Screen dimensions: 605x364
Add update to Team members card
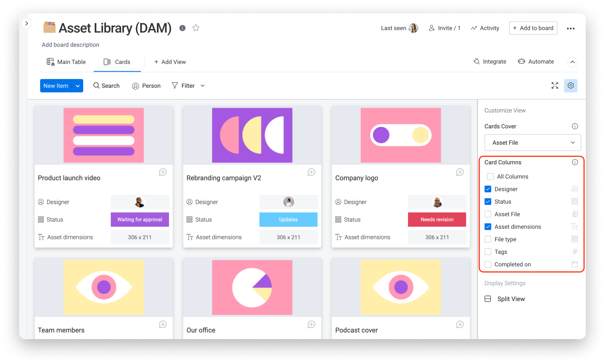pos(163,325)
